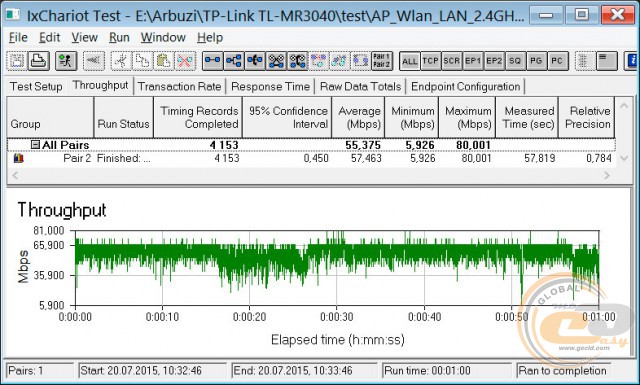The width and height of the screenshot is (640, 385).
Task: Click the Delete red X toolbar icon
Action: 185,61
